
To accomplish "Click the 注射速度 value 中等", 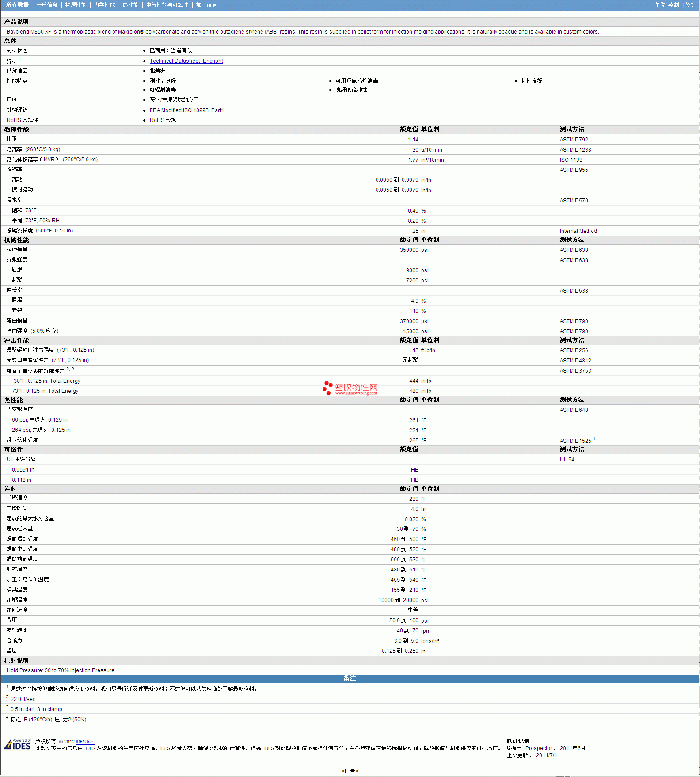I will [413, 610].
